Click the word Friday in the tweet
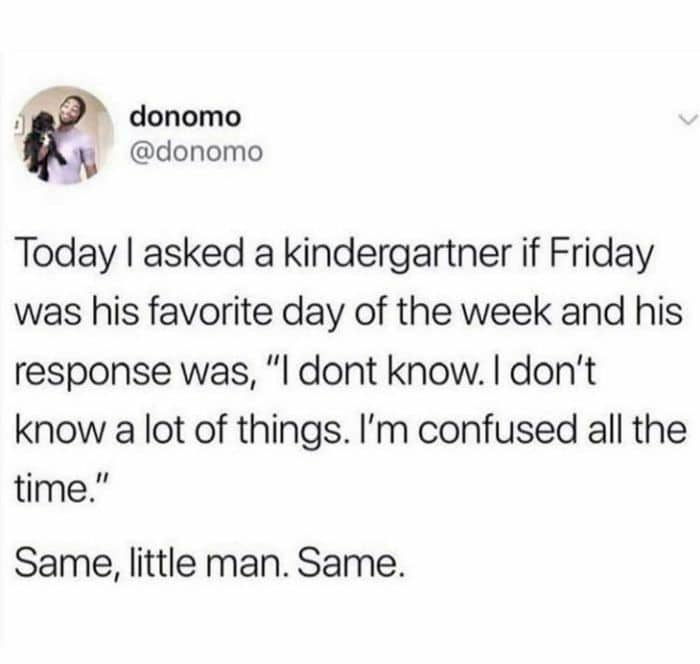This screenshot has height=664, width=700. pos(600,257)
